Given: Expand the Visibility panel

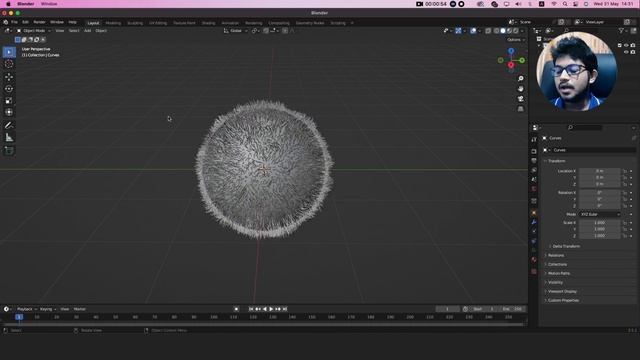Looking at the screenshot, I should tap(555, 282).
